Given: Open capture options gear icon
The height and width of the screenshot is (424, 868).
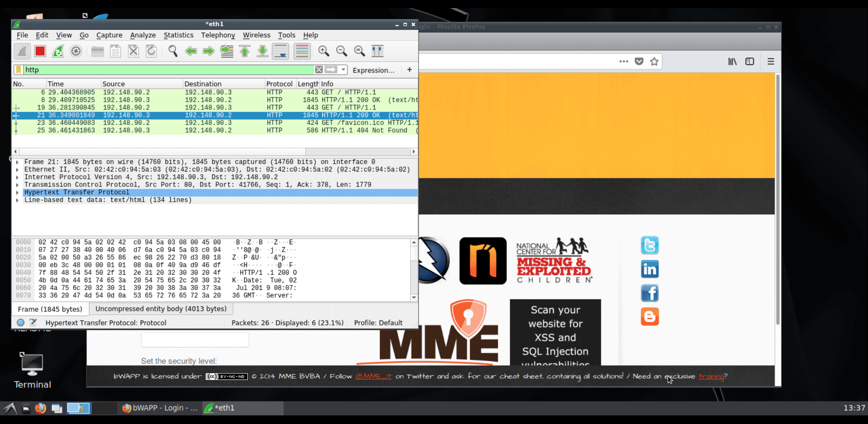Looking at the screenshot, I should 76,51.
